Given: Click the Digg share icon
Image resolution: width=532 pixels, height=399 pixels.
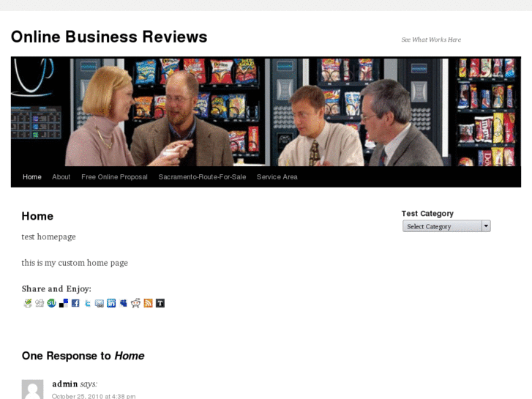Looking at the screenshot, I should (x=40, y=303).
